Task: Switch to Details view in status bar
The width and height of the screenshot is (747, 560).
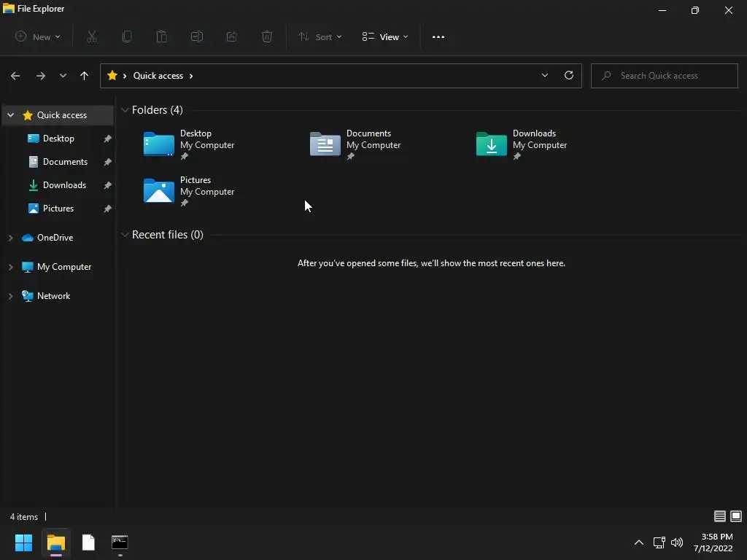Action: coord(720,516)
